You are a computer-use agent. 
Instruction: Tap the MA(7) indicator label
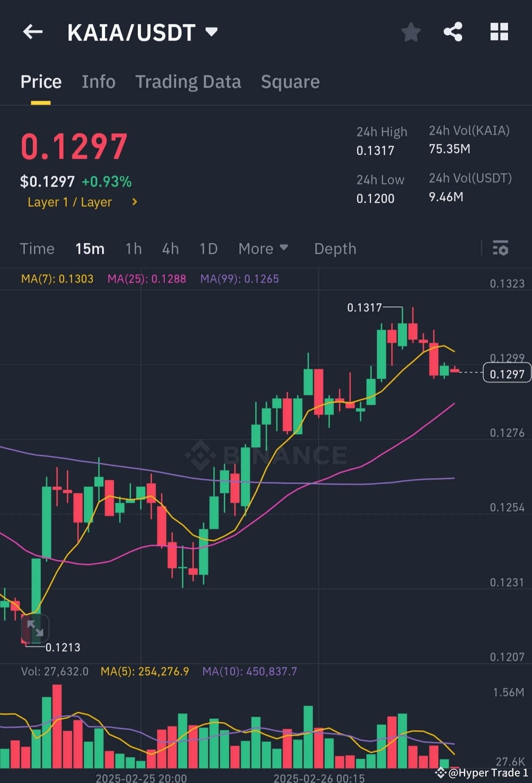[57, 278]
